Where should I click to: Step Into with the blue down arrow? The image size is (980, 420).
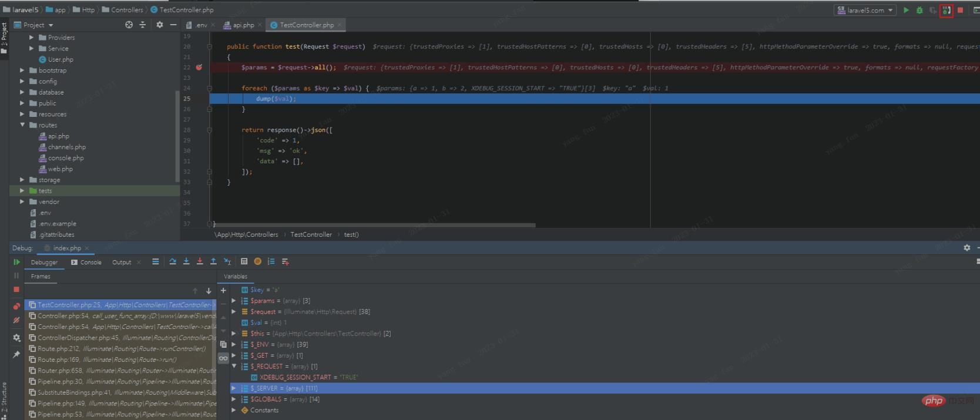(x=186, y=261)
